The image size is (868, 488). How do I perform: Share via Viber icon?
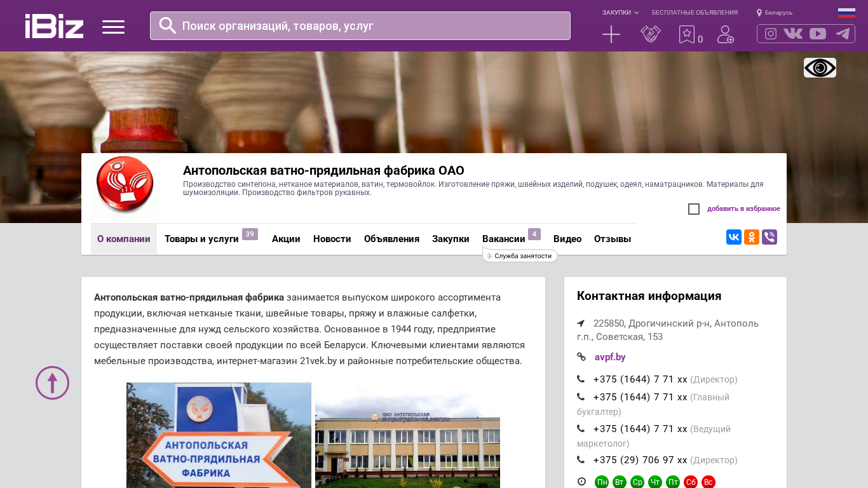click(770, 237)
